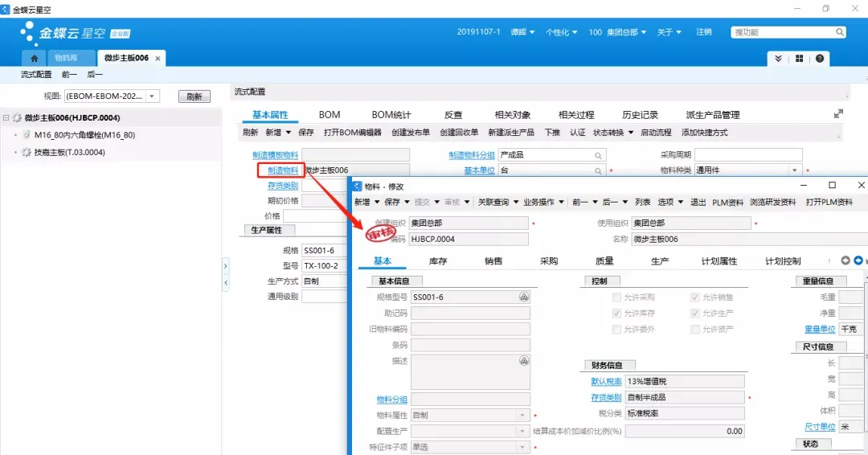Click the left arrow on the left panel splitter
Viewport: 868px width, 455px height.
click(225, 283)
